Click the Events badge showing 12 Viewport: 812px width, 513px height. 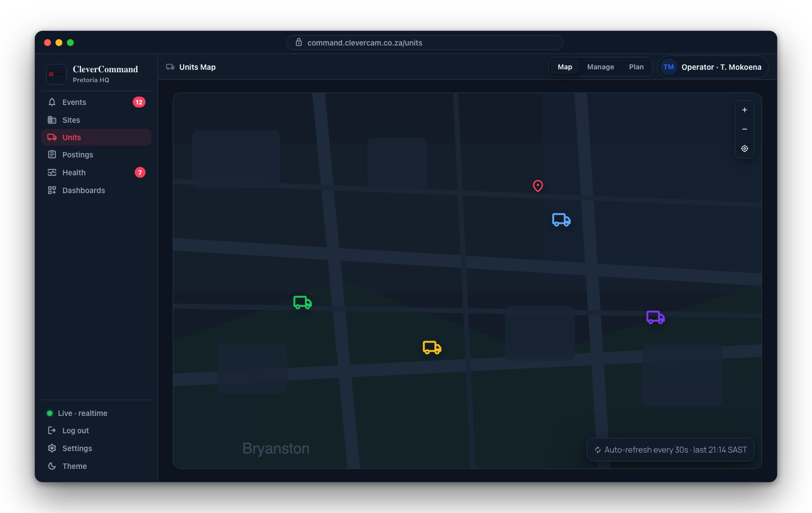pos(139,102)
